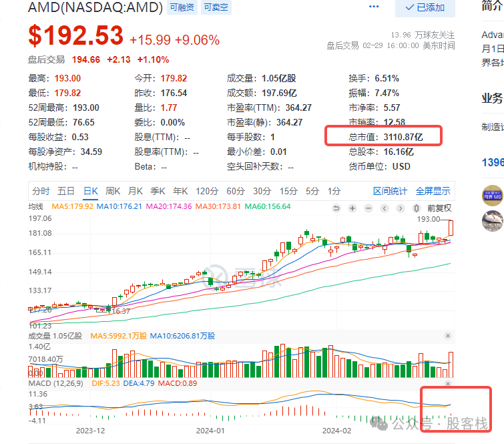Click the 量比 1.77 stat
504x444 pixels.
click(156, 107)
